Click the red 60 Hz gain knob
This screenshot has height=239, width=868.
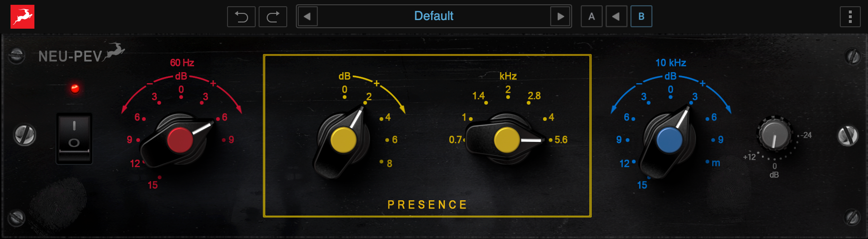tap(180, 140)
